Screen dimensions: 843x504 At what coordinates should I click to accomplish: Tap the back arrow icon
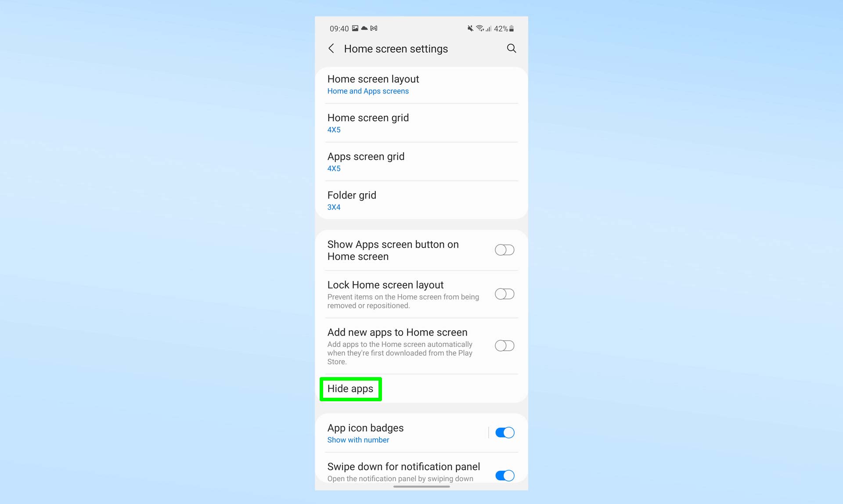[x=332, y=49]
